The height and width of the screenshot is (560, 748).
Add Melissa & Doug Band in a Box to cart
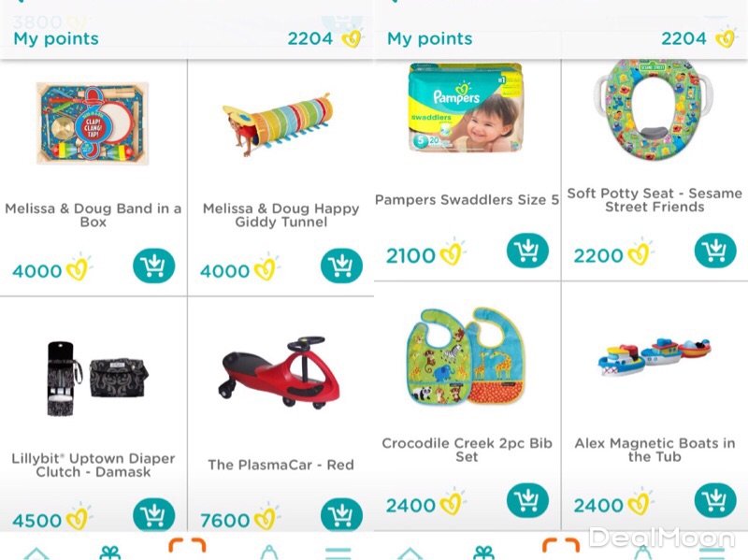tap(154, 266)
